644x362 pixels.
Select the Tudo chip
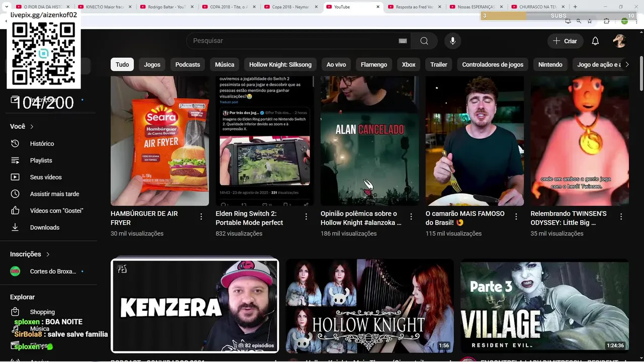coord(122,64)
